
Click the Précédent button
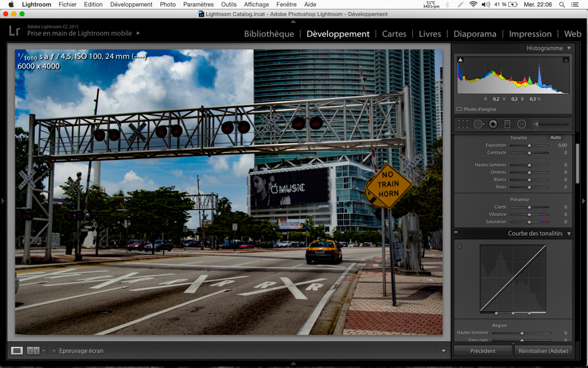pos(482,351)
